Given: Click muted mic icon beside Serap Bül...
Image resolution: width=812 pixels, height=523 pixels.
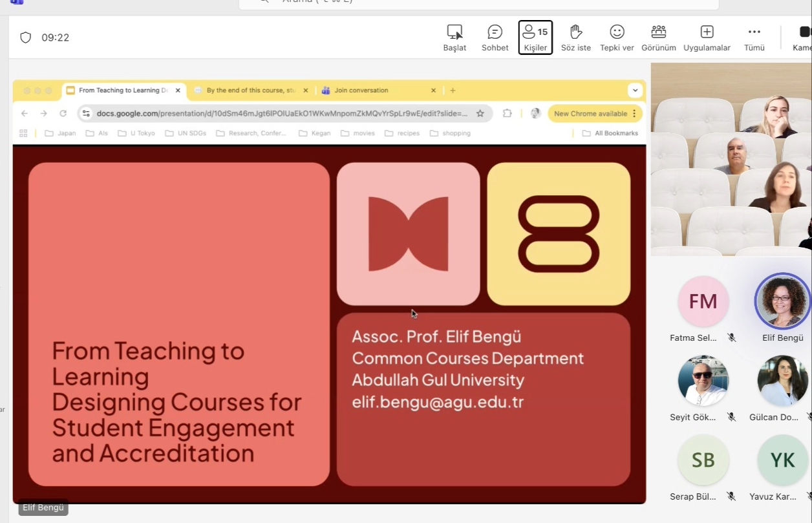Looking at the screenshot, I should tap(731, 496).
